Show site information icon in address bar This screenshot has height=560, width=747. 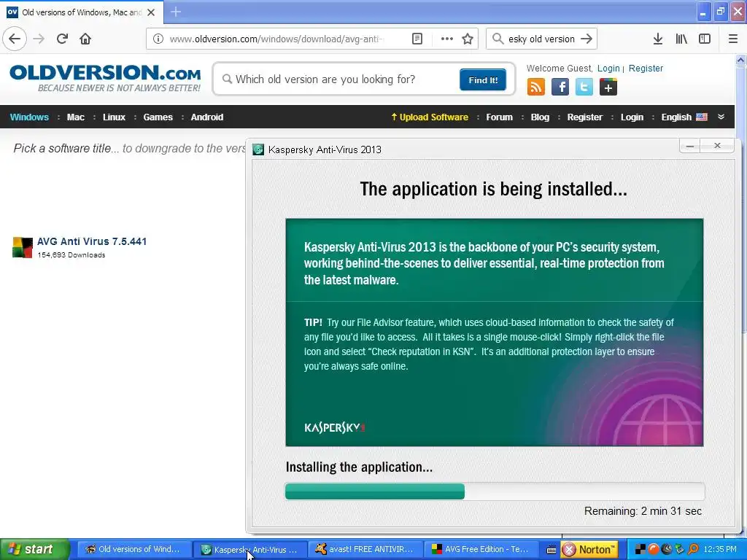(x=158, y=39)
